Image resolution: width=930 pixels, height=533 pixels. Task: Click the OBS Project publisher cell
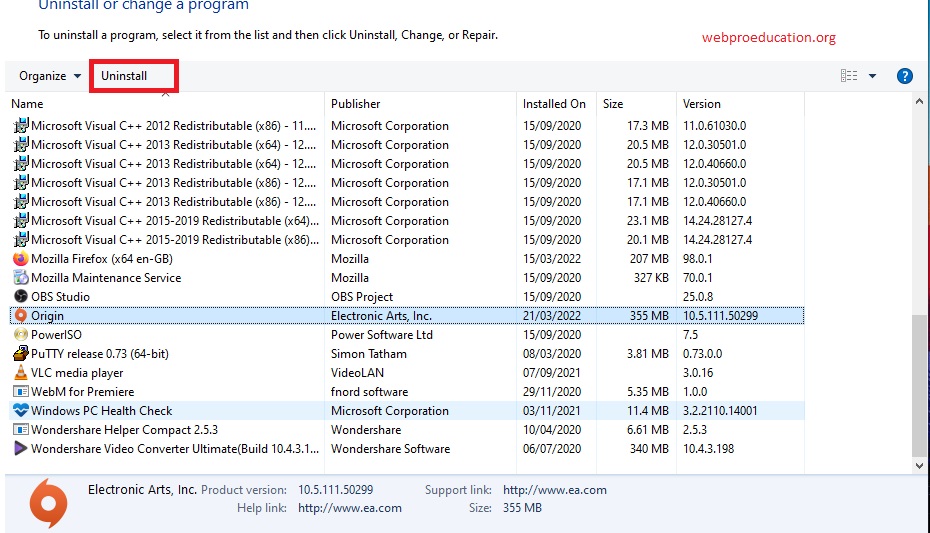(x=362, y=296)
